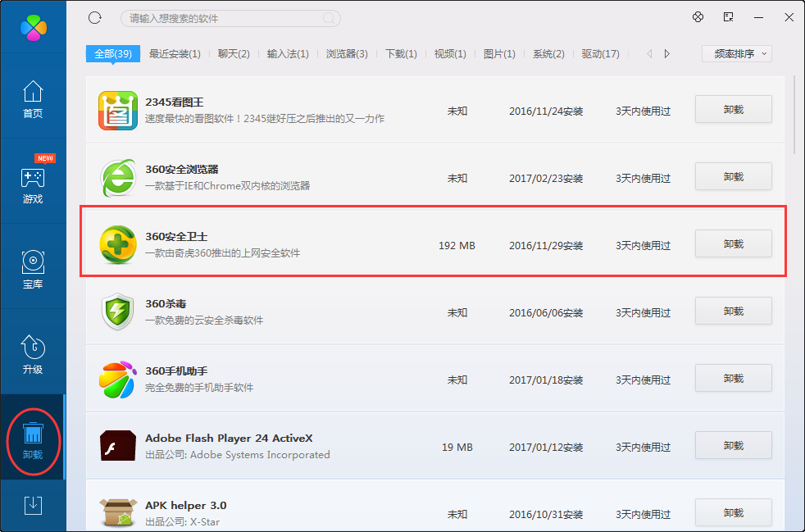Select the 升级 (Upgrade) sidebar icon
This screenshot has height=532, width=805.
[x=33, y=352]
